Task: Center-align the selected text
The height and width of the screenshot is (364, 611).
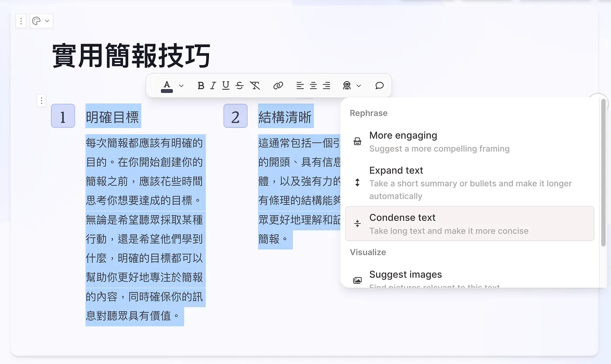Action: pyautogui.click(x=313, y=86)
